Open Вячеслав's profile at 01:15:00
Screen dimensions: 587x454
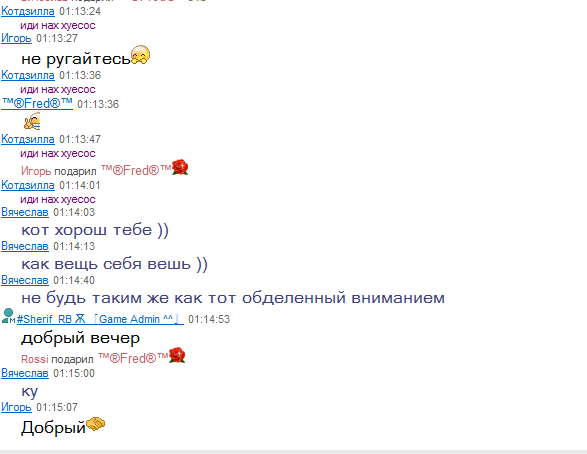click(x=25, y=373)
